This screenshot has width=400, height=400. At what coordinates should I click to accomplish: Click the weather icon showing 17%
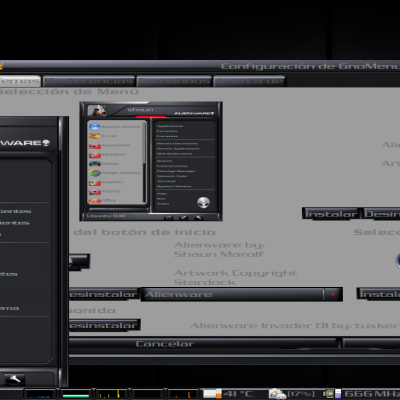coord(277,394)
